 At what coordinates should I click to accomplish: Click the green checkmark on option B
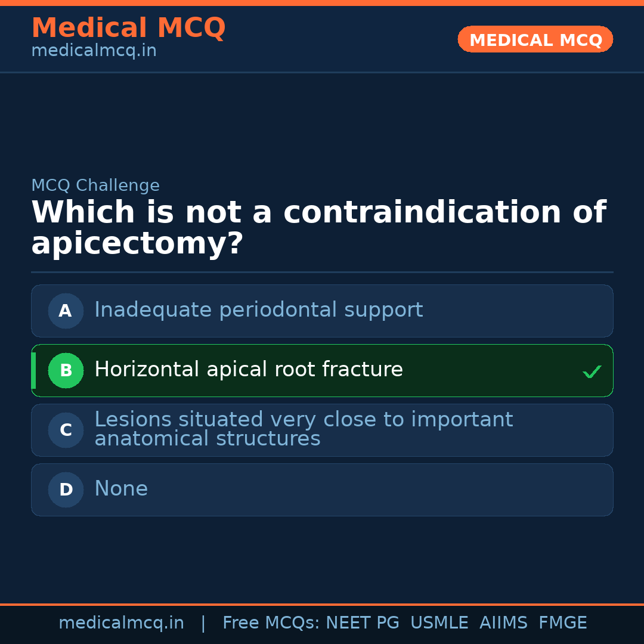(x=592, y=372)
